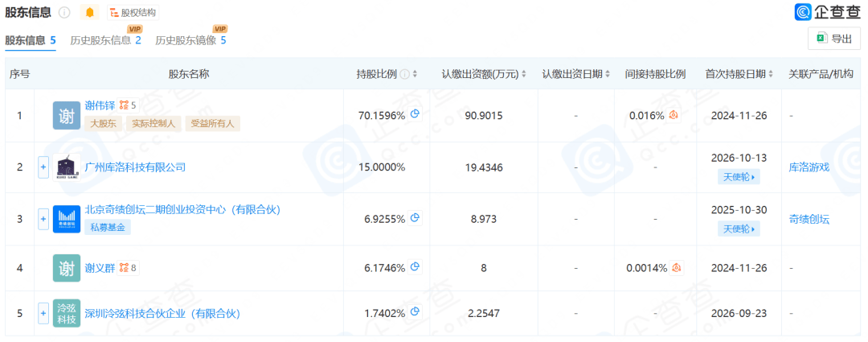Export the table with the 导出 button
The height and width of the screenshot is (342, 868).
834,39
